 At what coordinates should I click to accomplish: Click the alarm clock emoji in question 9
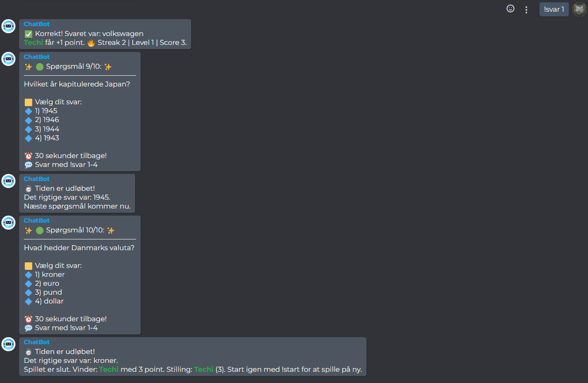click(x=29, y=156)
